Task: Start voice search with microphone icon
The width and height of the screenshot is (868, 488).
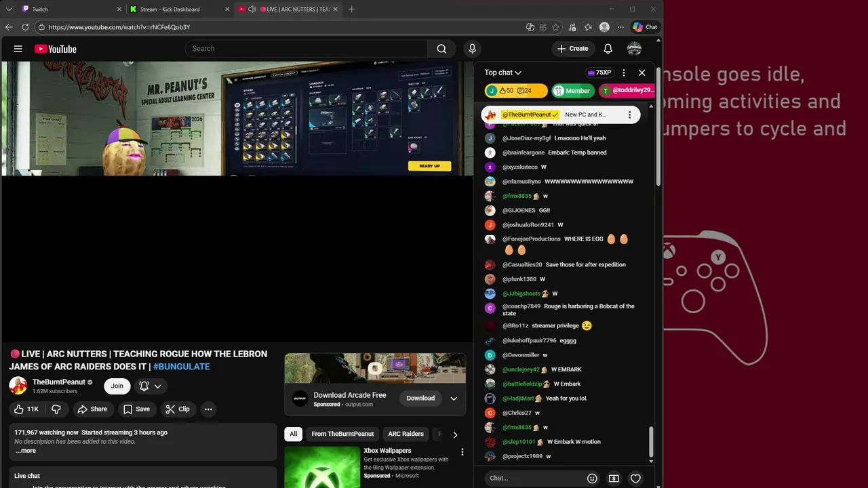Action: [473, 49]
